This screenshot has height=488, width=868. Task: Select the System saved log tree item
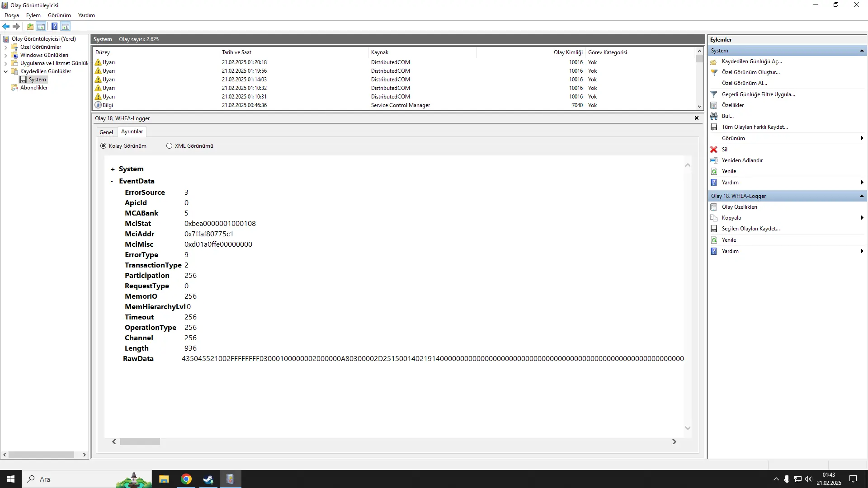point(38,80)
